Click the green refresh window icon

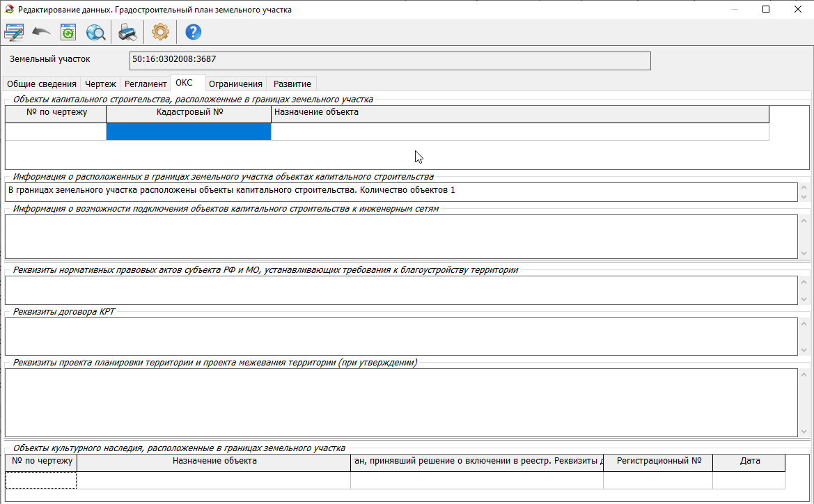[68, 32]
